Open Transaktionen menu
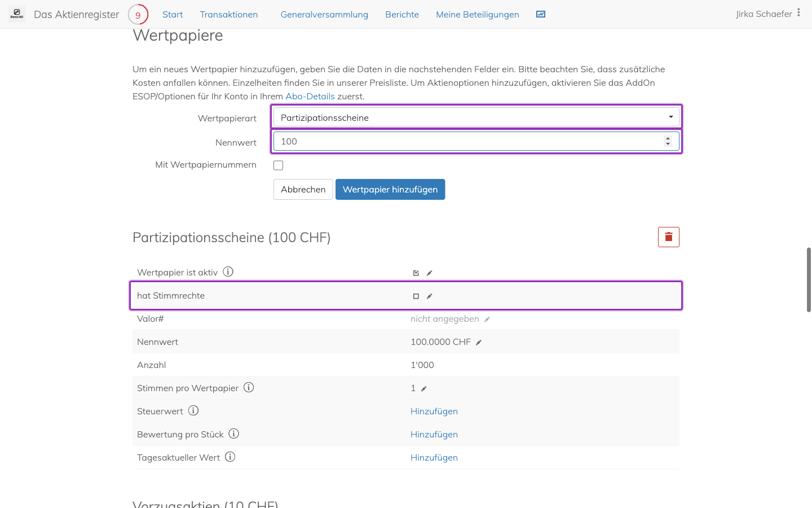The image size is (812, 508). 229,15
